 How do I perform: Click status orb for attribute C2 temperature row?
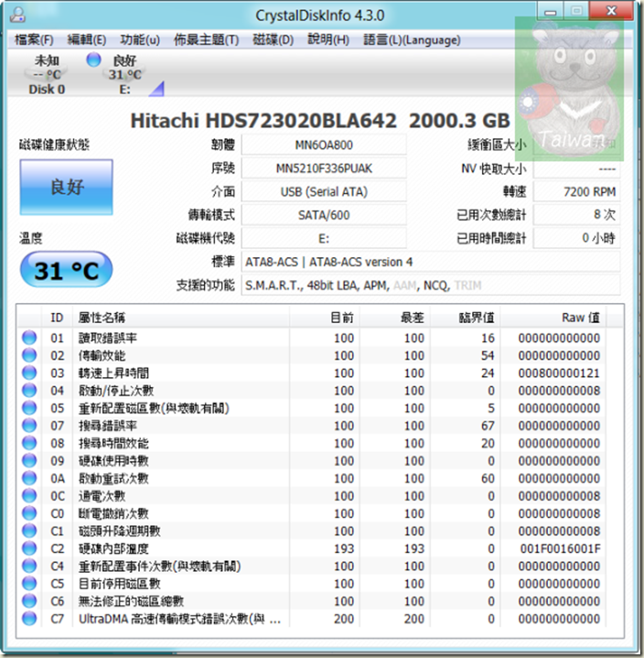pos(29,548)
